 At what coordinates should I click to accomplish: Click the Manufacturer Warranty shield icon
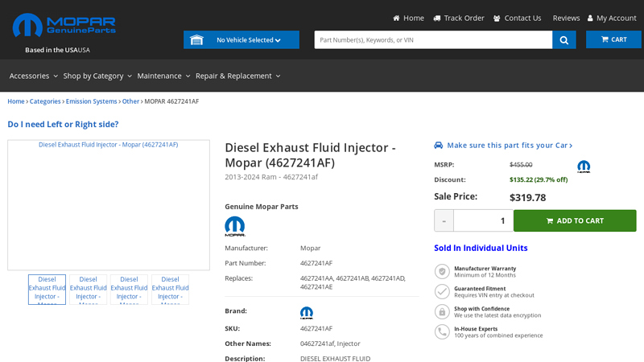[442, 271]
